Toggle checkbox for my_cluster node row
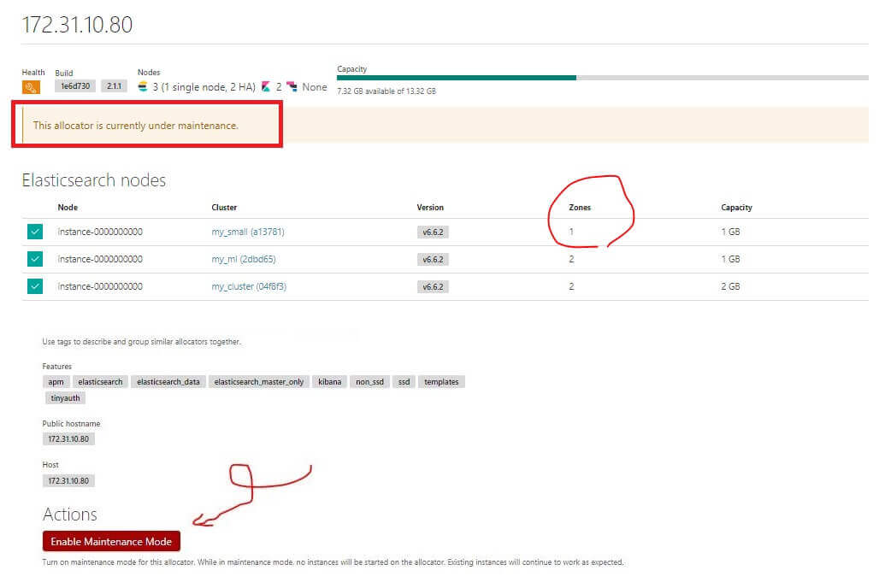Screen dimensions: 885x588 34,286
